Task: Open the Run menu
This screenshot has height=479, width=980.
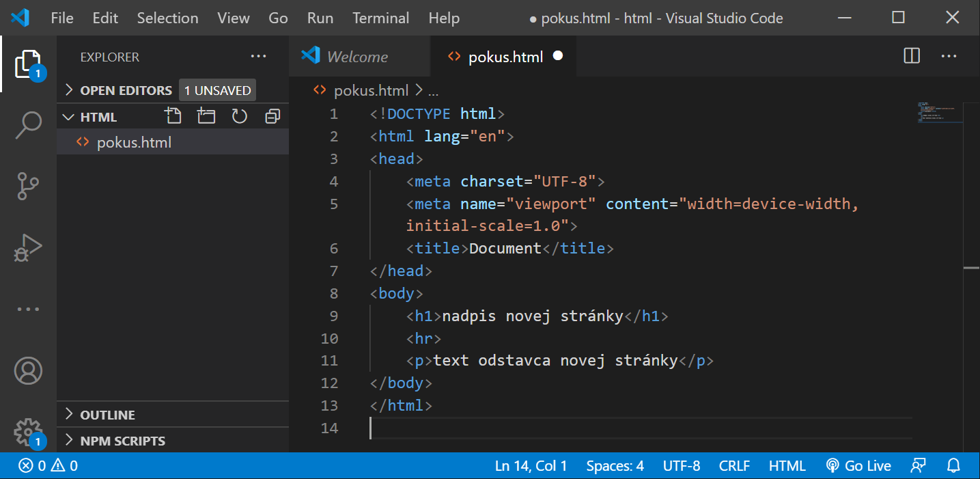Action: pos(320,18)
